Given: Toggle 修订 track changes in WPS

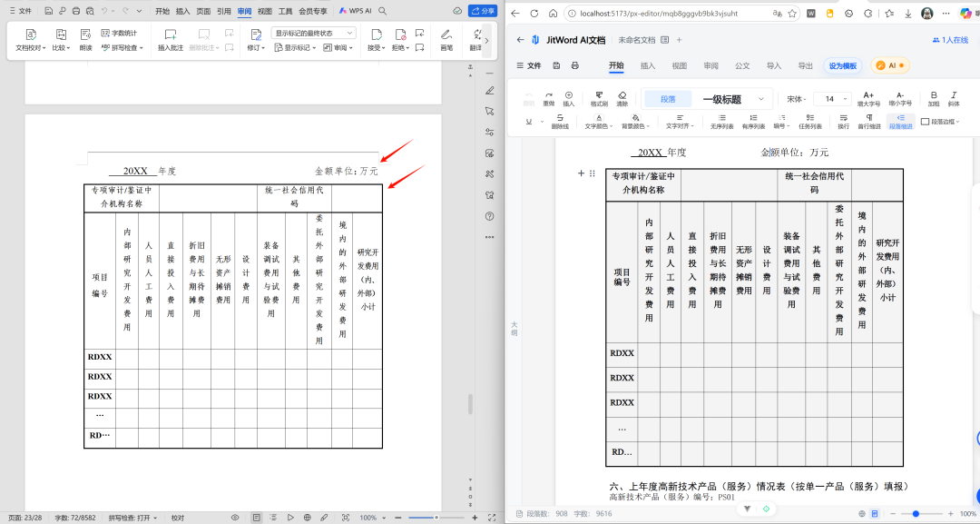Looking at the screenshot, I should [x=256, y=39].
